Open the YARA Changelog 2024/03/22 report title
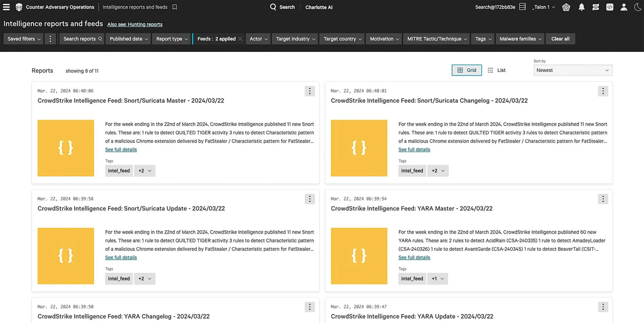This screenshot has width=644, height=323. 124,316
